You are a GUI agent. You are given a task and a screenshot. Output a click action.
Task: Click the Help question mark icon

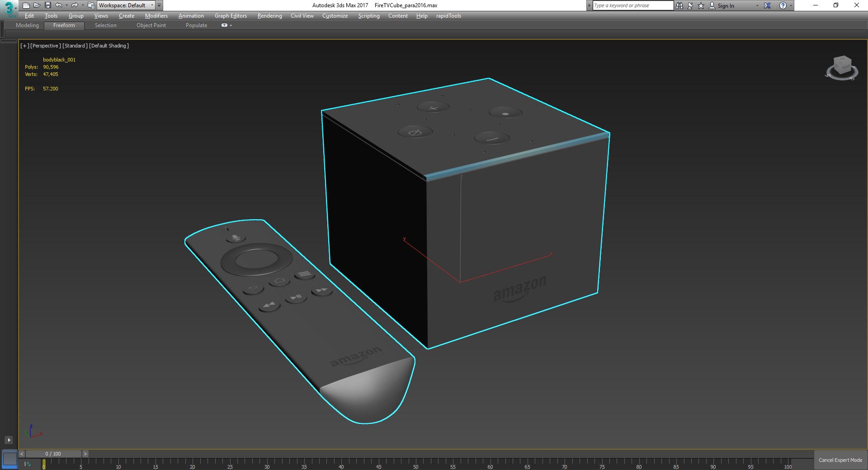tap(783, 5)
